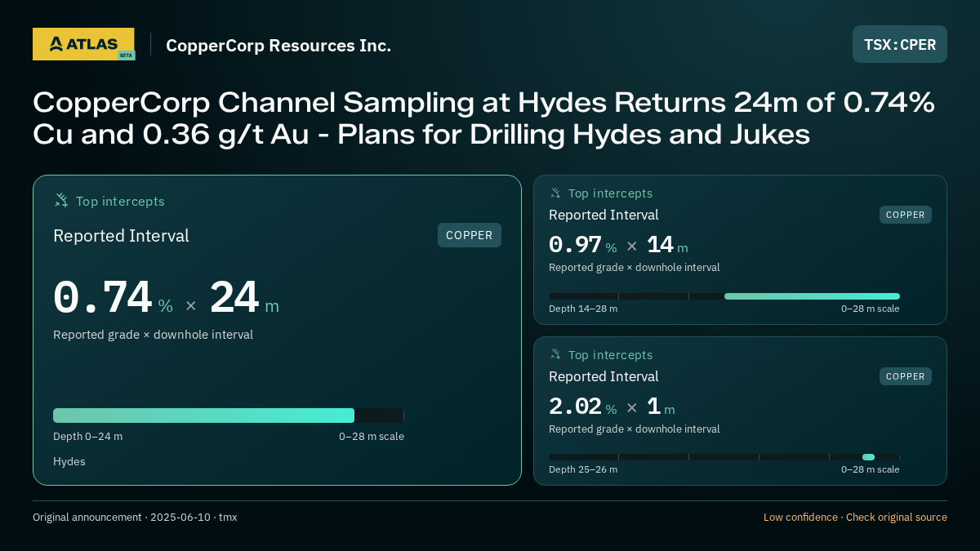Click 'Reported Interval' title in the 0.97% card

click(x=604, y=215)
